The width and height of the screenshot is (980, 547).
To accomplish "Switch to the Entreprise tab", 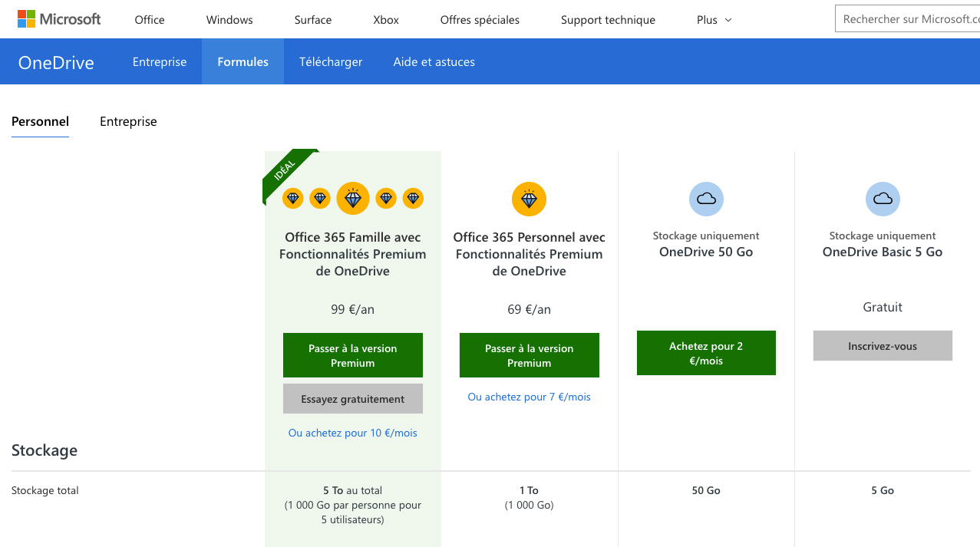I will 128,121.
